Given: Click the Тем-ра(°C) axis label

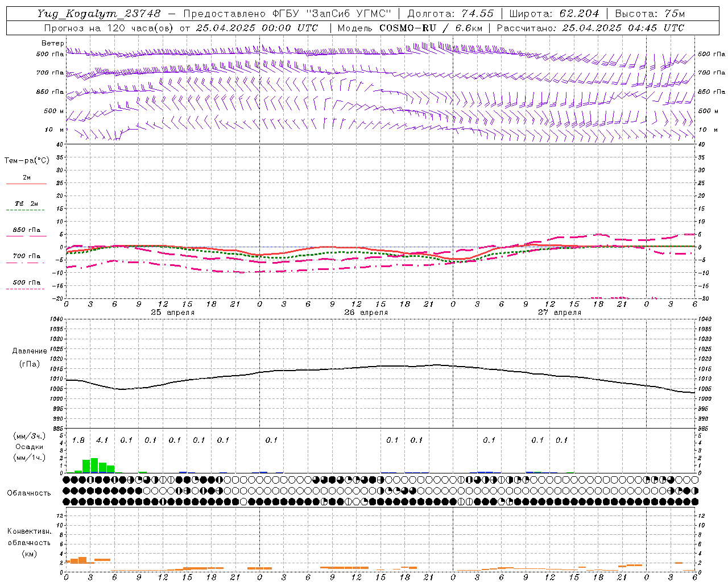Looking at the screenshot, I should tap(27, 161).
